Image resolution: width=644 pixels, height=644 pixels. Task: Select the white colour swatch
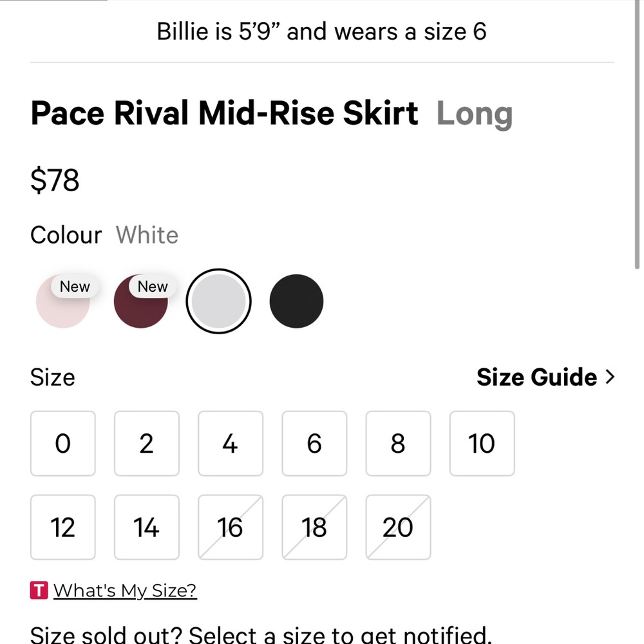click(x=219, y=301)
